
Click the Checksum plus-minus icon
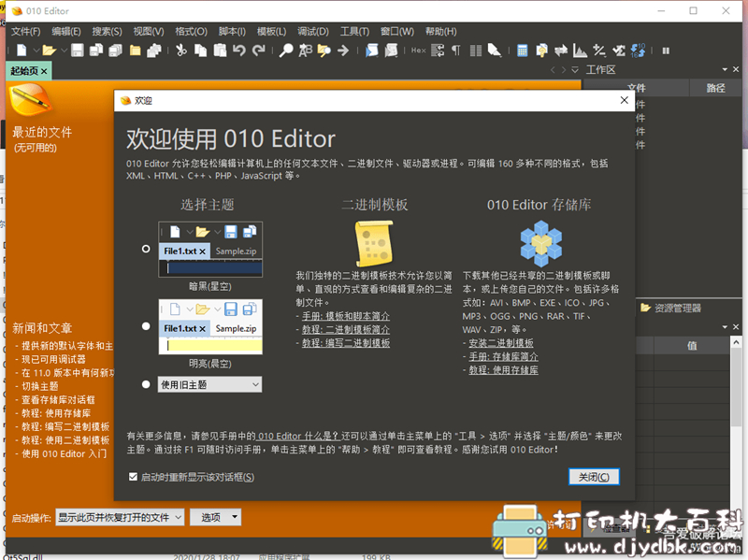[599, 50]
